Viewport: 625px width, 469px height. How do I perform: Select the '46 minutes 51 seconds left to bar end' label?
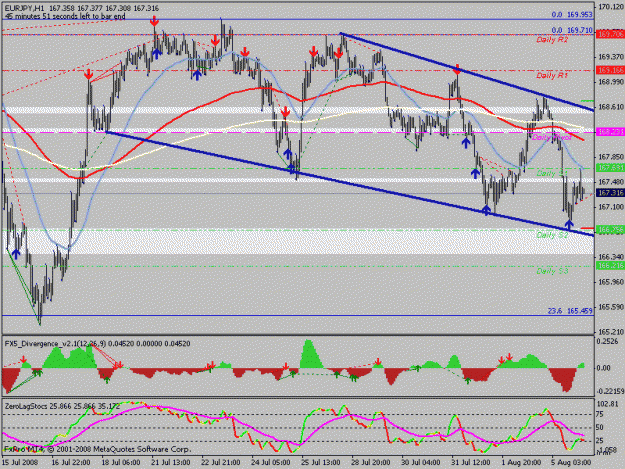pos(65,16)
